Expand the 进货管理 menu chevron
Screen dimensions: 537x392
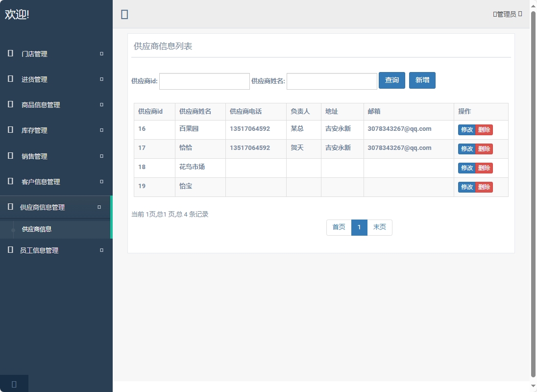coord(101,79)
